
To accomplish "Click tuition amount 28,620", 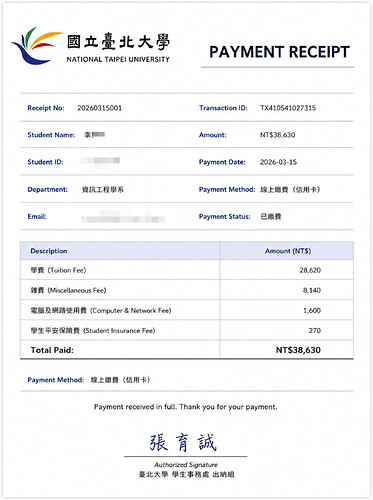I will (310, 270).
